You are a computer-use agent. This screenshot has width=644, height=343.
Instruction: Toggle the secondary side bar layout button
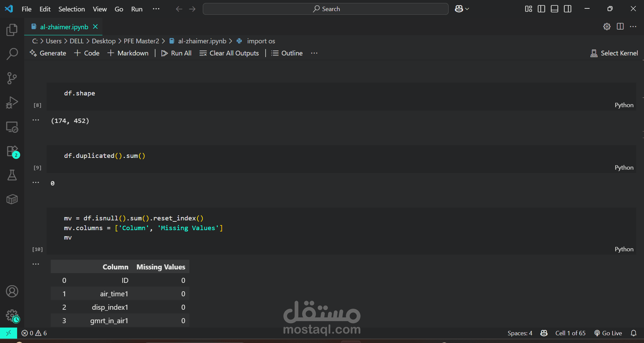pyautogui.click(x=567, y=9)
